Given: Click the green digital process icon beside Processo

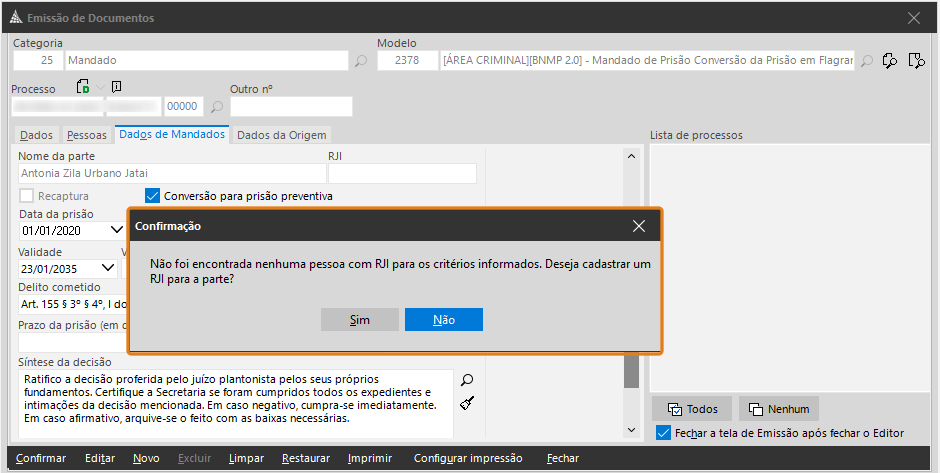Looking at the screenshot, I should (x=84, y=88).
